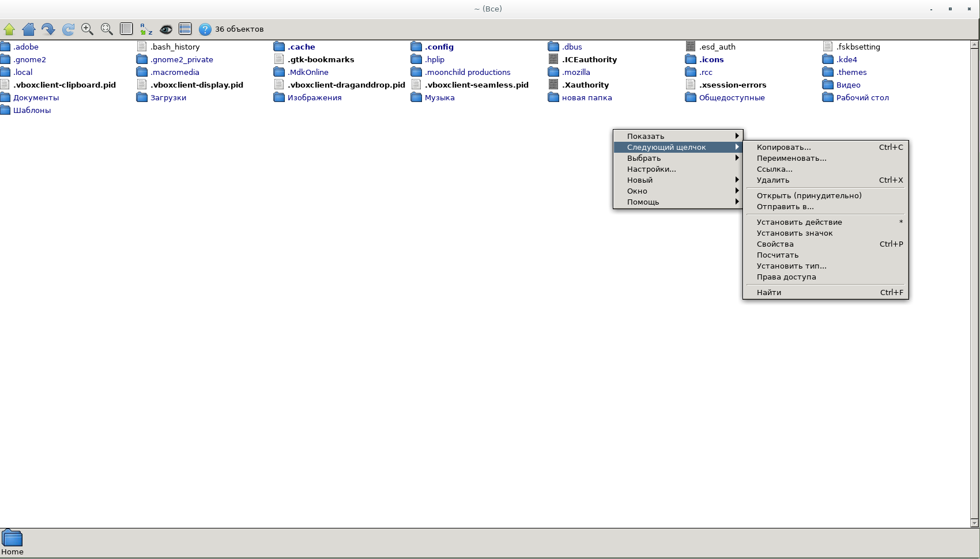
Task: Open the Общедоступные folder label
Action: click(732, 98)
